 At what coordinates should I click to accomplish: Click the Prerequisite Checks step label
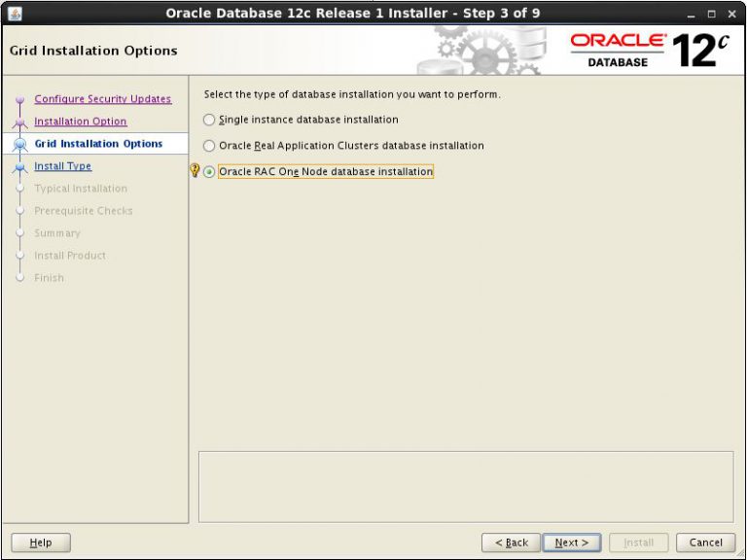click(x=84, y=211)
